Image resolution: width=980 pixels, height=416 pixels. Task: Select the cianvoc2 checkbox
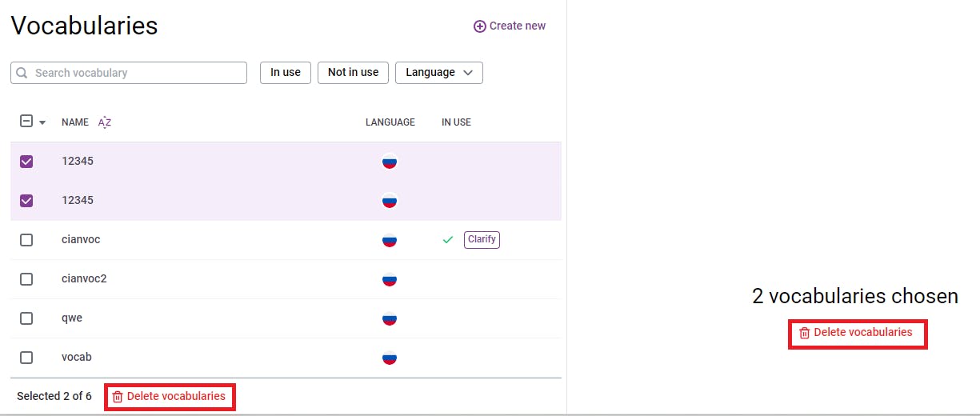[26, 279]
